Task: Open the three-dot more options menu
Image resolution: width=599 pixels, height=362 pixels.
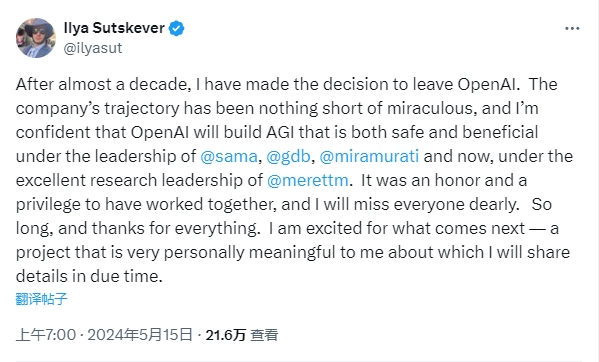Action: pyautogui.click(x=572, y=29)
